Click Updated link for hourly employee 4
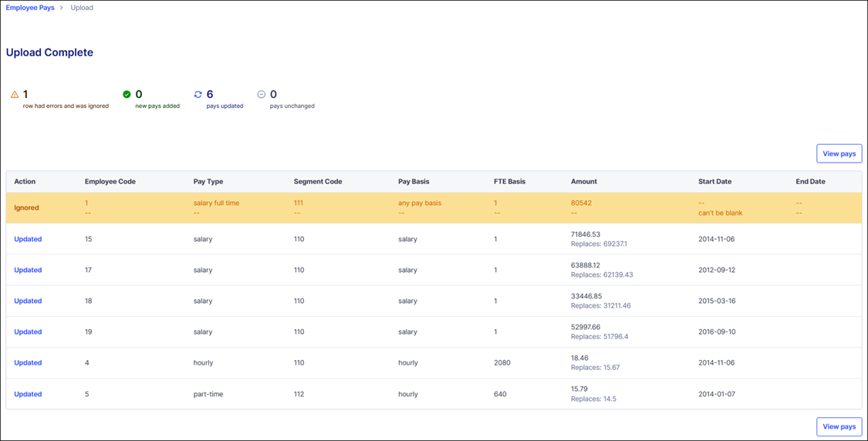 click(x=28, y=362)
